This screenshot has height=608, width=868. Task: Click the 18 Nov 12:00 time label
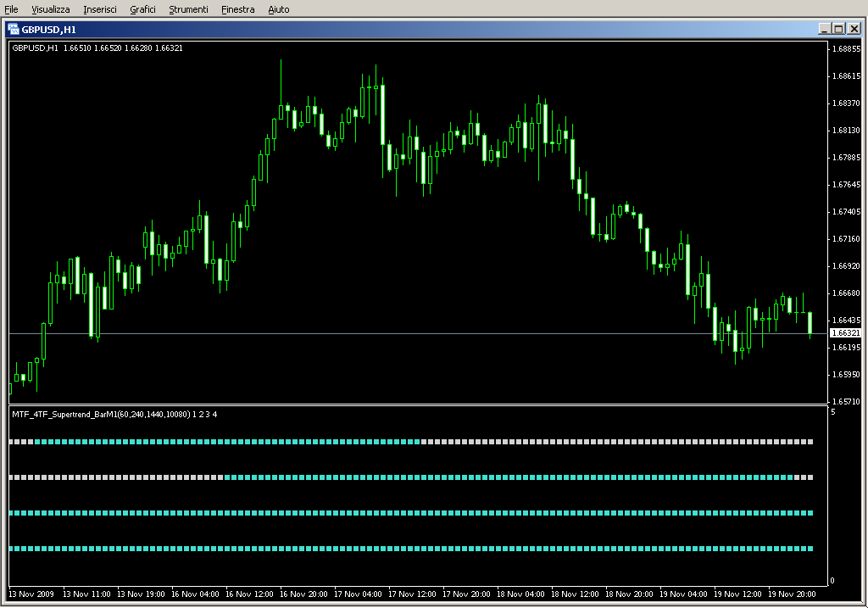pos(575,594)
